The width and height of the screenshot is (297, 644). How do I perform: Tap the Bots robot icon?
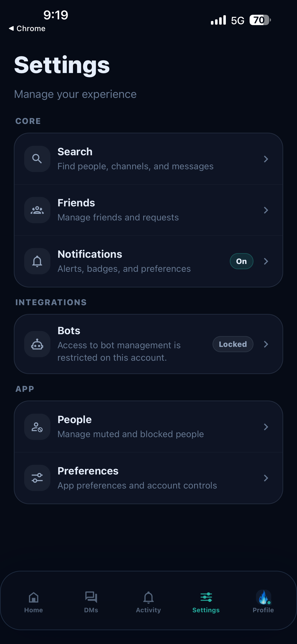37,344
